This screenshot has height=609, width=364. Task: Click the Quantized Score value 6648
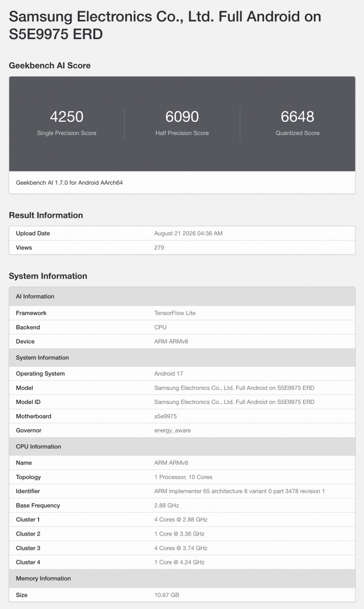[298, 117]
